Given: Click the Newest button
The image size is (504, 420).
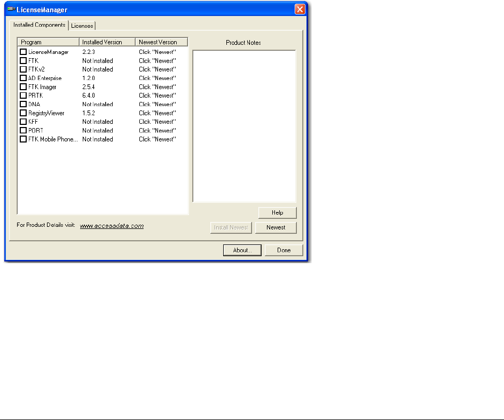Looking at the screenshot, I should (276, 227).
